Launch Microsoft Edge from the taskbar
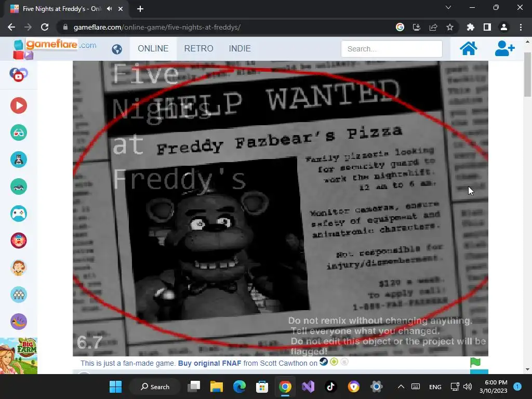The image size is (532, 399). click(x=239, y=387)
